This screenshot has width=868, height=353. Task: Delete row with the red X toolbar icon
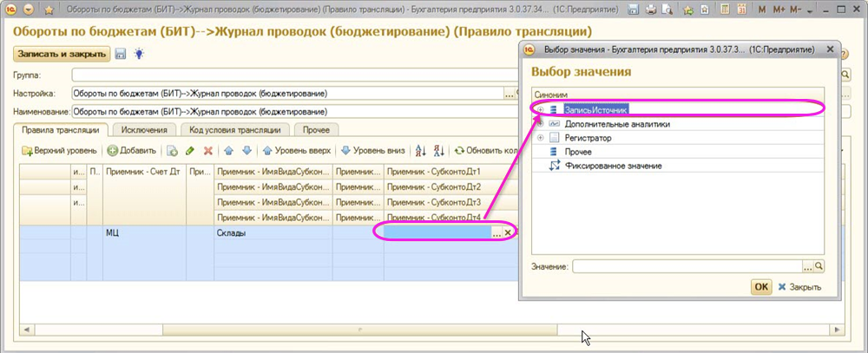(x=207, y=151)
